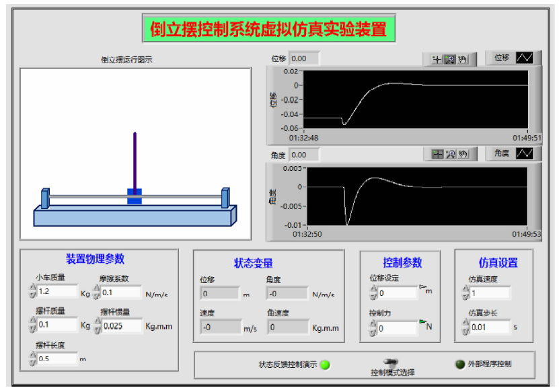Select pan hand tool on 角度 graph palette
559x392 pixels.
click(x=463, y=154)
